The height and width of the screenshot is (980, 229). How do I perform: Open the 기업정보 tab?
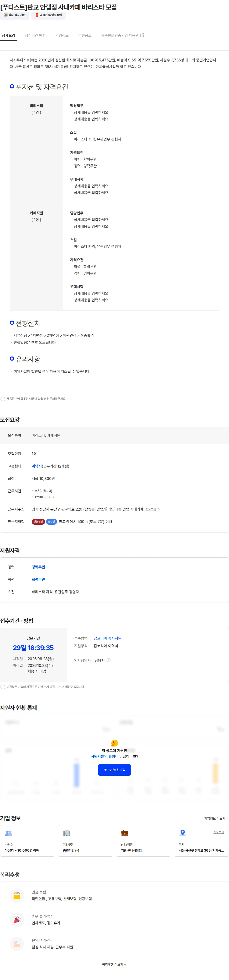62,35
